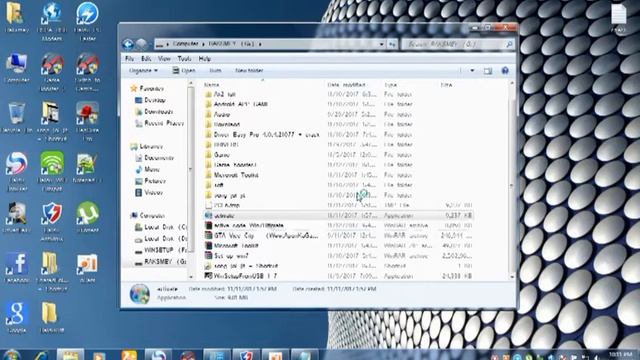Viewport: 640px width, 360px height.
Task: Open the File menu
Action: pyautogui.click(x=129, y=59)
